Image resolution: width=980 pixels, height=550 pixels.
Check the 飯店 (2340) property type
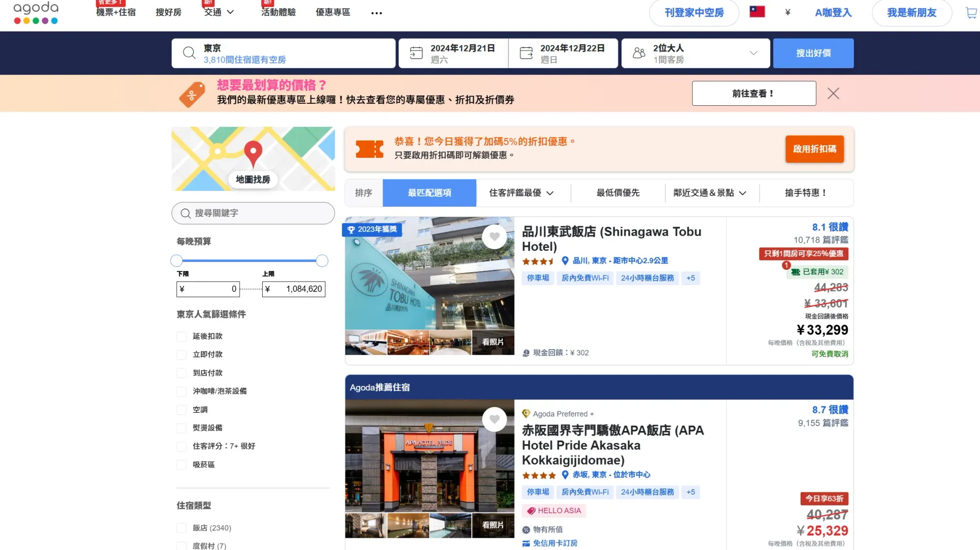point(181,528)
